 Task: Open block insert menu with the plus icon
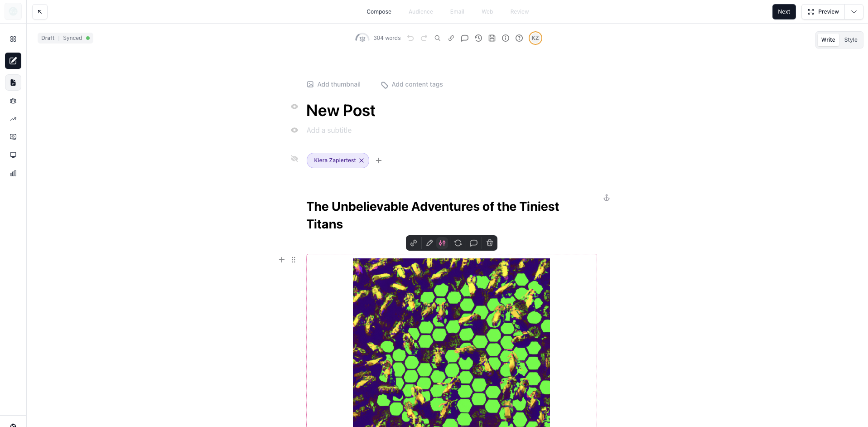tap(281, 260)
